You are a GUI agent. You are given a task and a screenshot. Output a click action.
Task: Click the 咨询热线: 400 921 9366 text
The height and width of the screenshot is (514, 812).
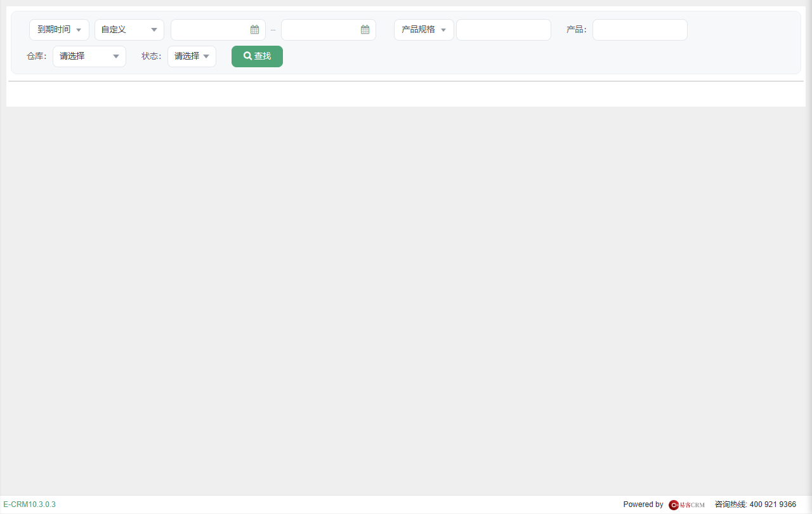756,504
